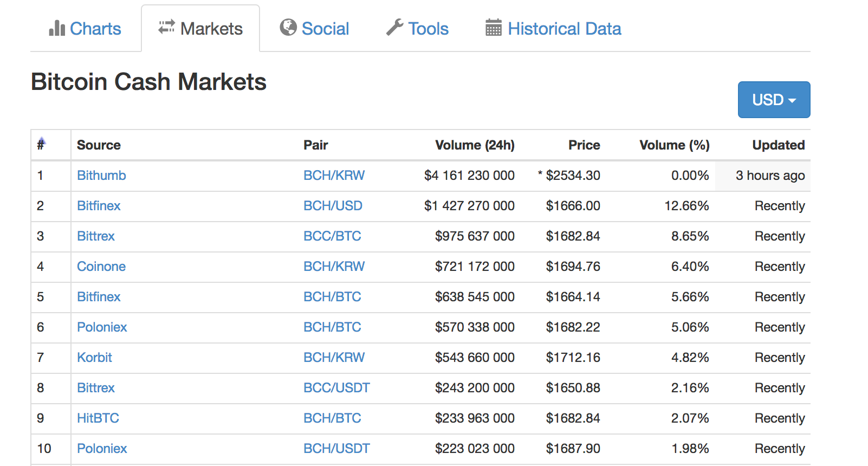Click the wrench icon beside Tools
This screenshot has height=466, width=868.
[x=395, y=27]
